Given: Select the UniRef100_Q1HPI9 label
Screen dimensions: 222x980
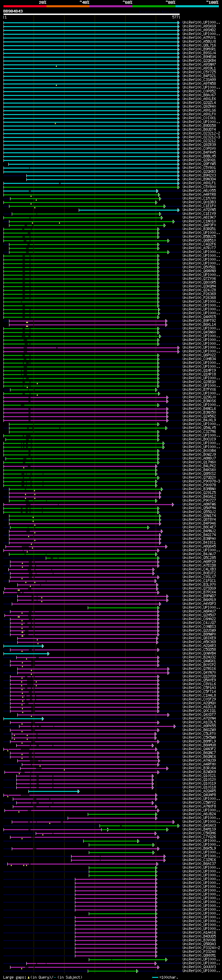Looking at the screenshot, I should point(199,370).
